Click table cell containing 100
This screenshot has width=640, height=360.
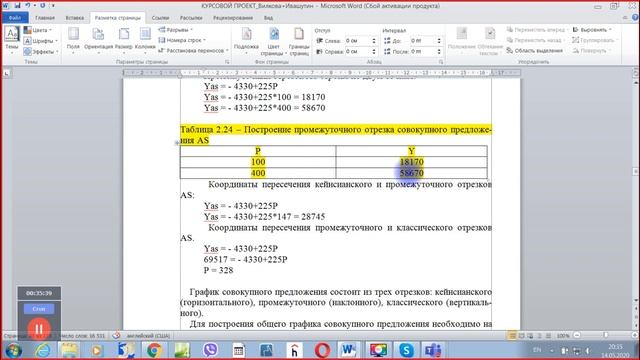click(258, 162)
